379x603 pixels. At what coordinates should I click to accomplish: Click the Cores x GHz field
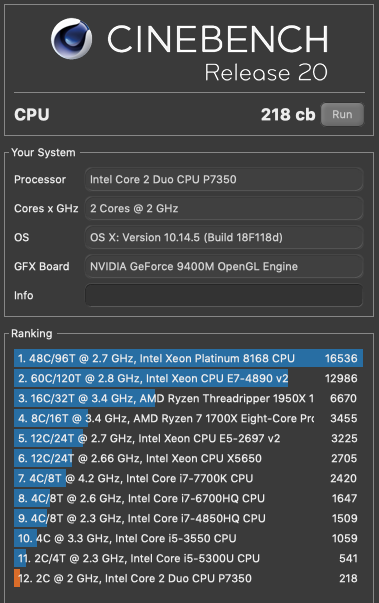click(224, 208)
